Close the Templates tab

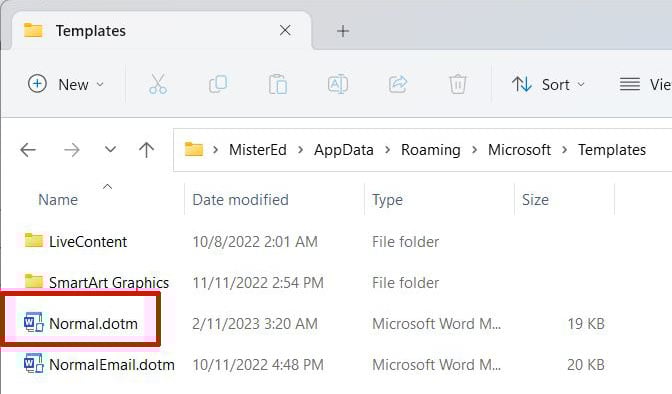(285, 30)
